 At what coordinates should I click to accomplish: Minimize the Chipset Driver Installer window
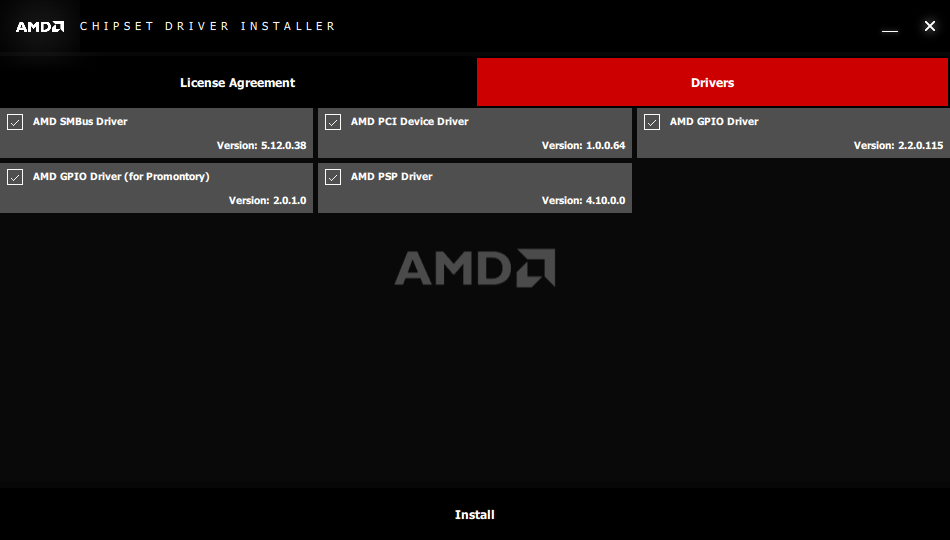tap(889, 27)
